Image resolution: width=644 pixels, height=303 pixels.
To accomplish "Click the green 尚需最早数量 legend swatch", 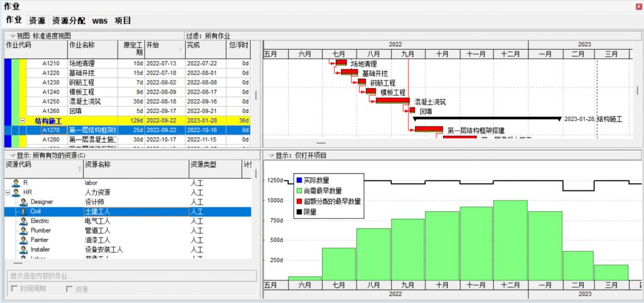I will click(x=299, y=190).
